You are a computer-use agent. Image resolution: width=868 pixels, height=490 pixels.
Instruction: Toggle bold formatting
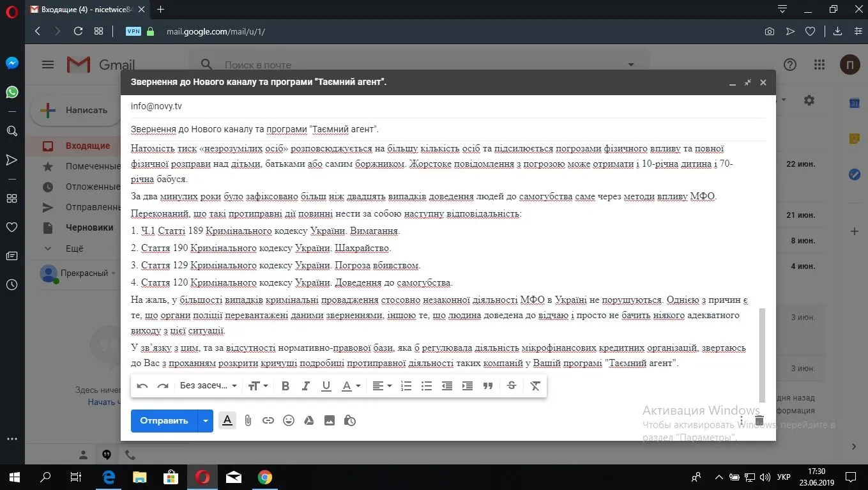click(286, 386)
